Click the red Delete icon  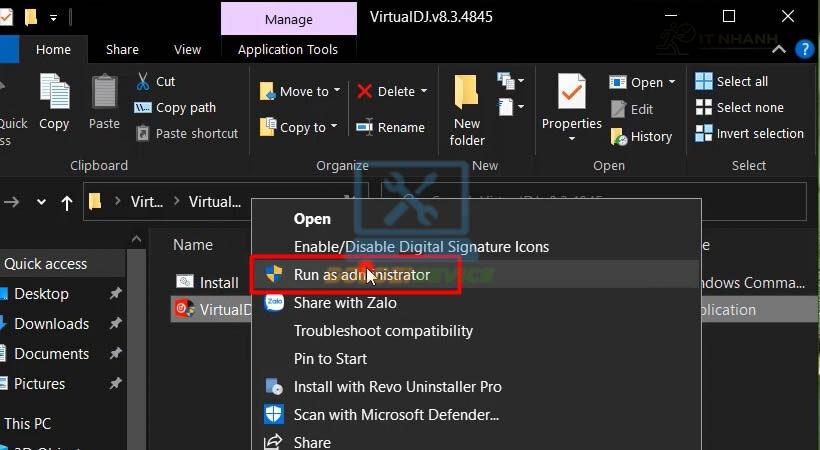coord(365,91)
